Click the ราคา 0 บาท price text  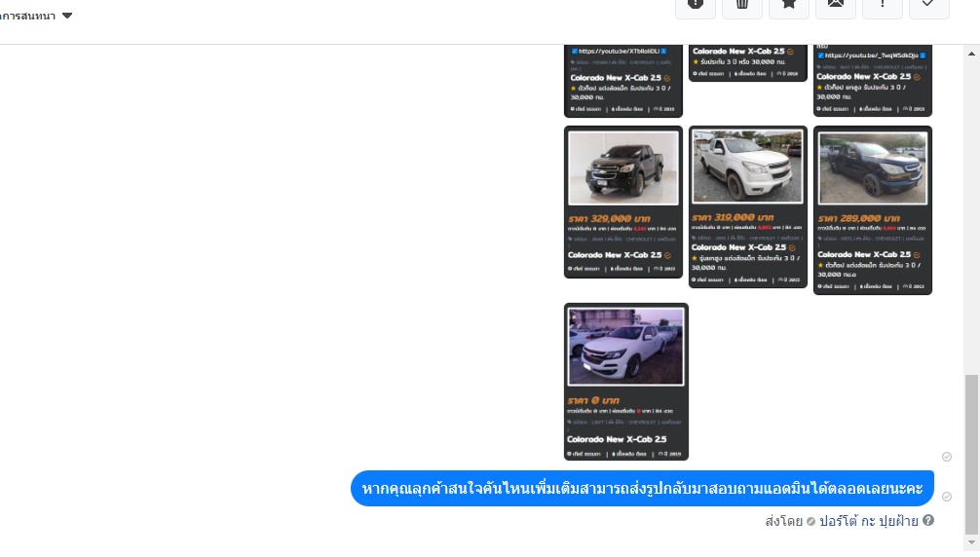[x=594, y=400]
